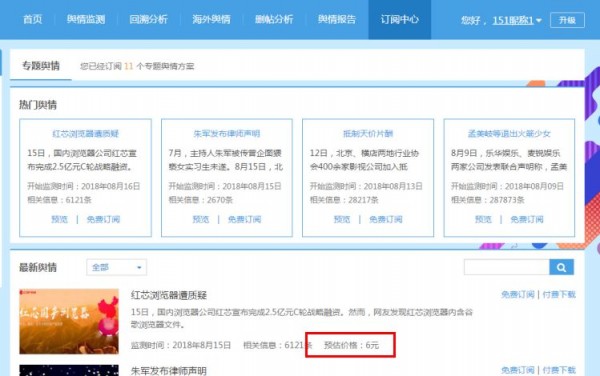Click the 开始监测时间：2018年08月16日 text
Image resolution: width=600 pixels, height=376 pixels.
point(83,186)
